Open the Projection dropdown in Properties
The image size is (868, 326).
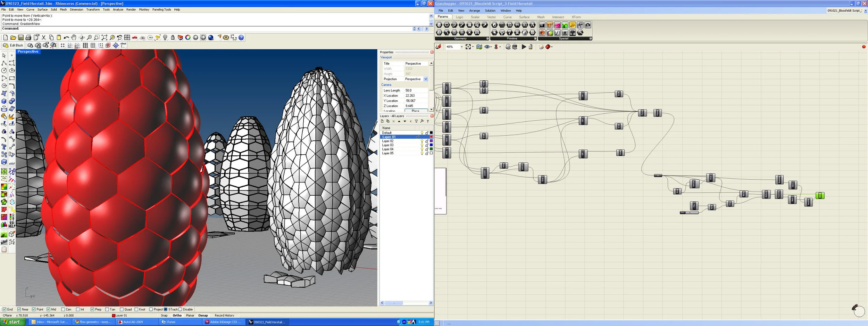pos(426,79)
